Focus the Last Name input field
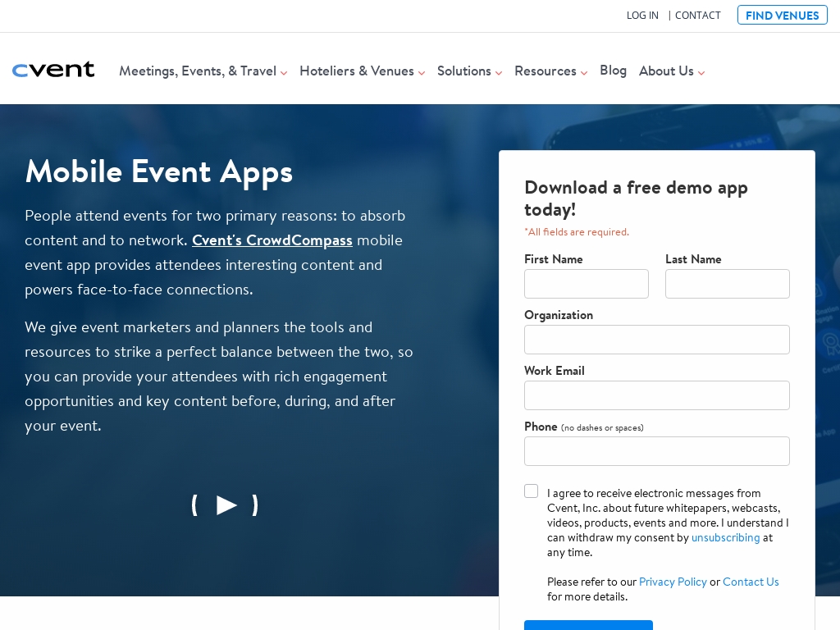This screenshot has width=840, height=630. (727, 284)
